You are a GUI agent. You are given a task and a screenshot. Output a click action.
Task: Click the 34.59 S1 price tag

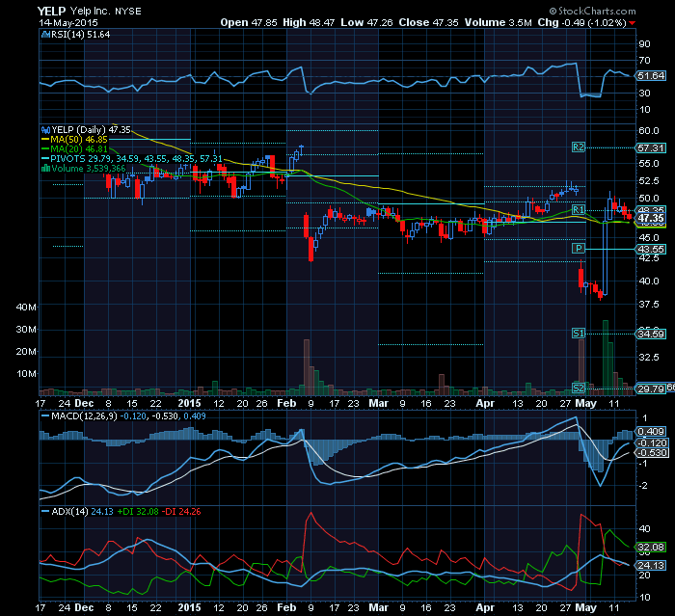(651, 335)
